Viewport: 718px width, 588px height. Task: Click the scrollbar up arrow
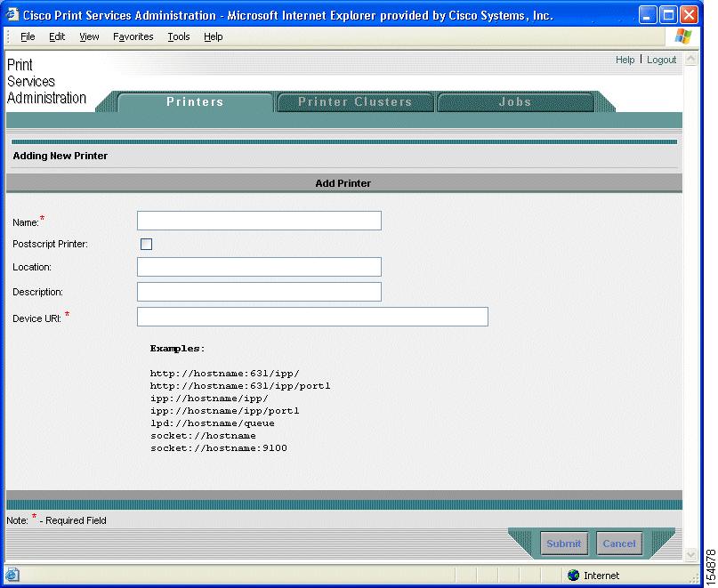(x=690, y=59)
